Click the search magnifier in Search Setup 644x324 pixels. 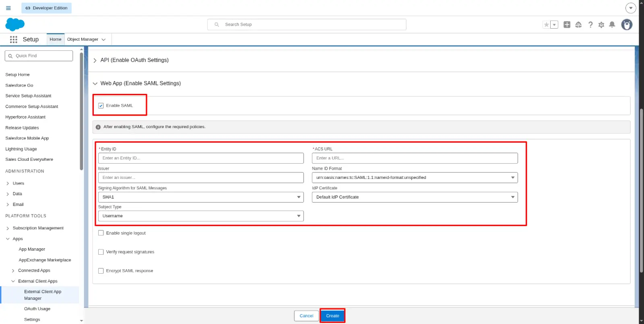coord(217,25)
